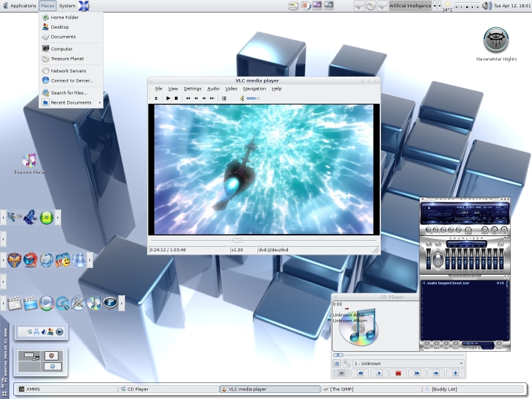
Task: Mute audio via VLC speaker icon
Action: [x=242, y=98]
